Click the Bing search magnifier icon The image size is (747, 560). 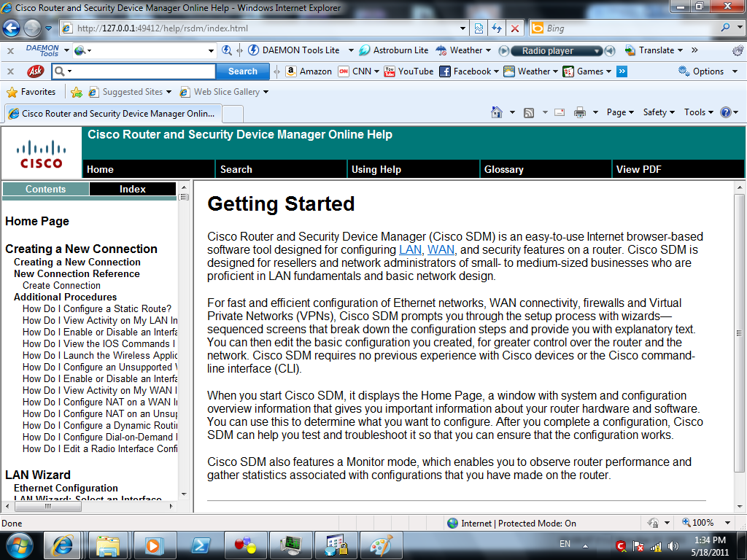coord(725,28)
